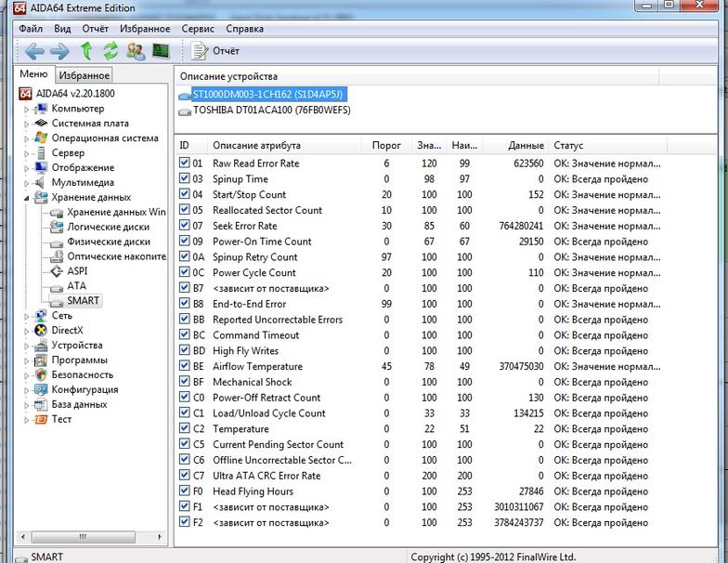Expand the Сервер node triangle

tap(26, 154)
